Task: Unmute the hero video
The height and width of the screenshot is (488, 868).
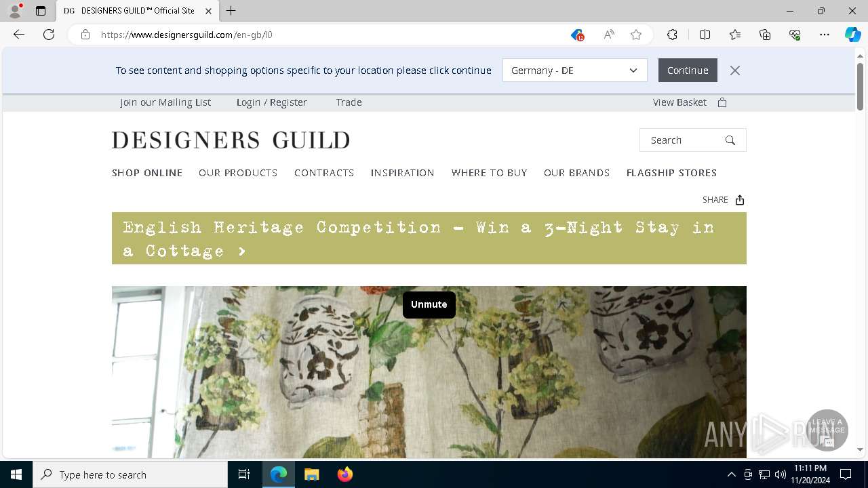Action: tap(429, 304)
